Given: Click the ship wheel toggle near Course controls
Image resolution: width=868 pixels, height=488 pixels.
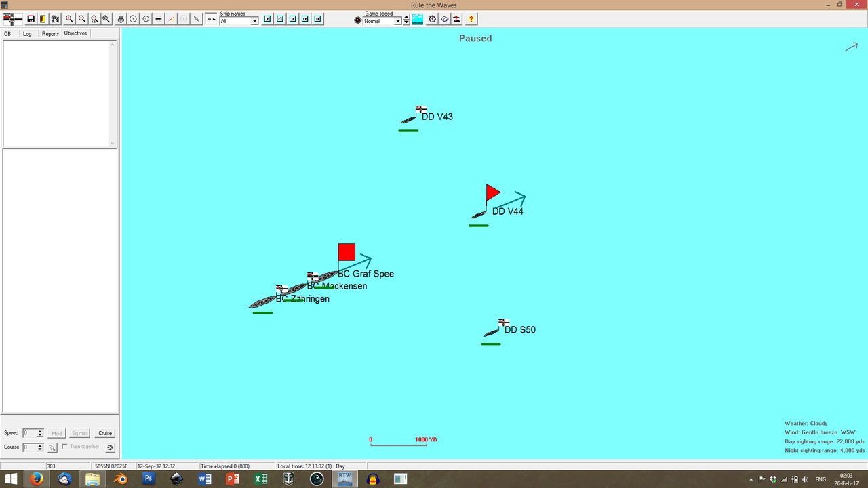Looking at the screenshot, I should 110,447.
